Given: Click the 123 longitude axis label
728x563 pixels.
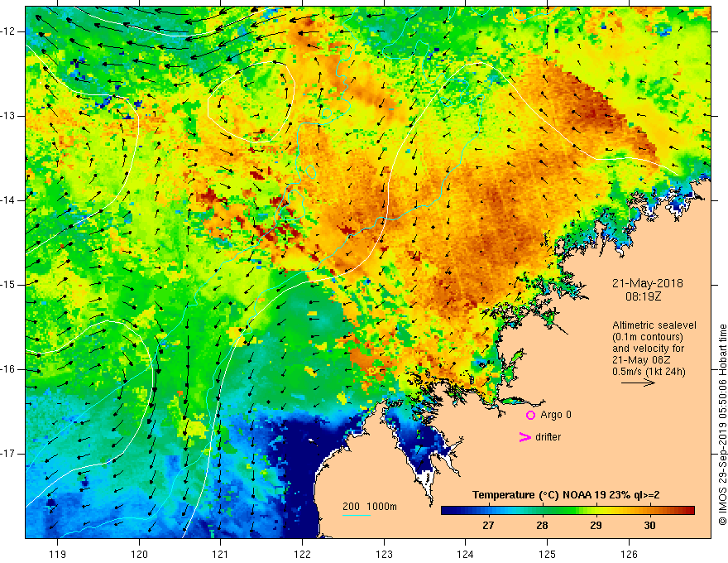Looking at the screenshot, I should [x=384, y=554].
